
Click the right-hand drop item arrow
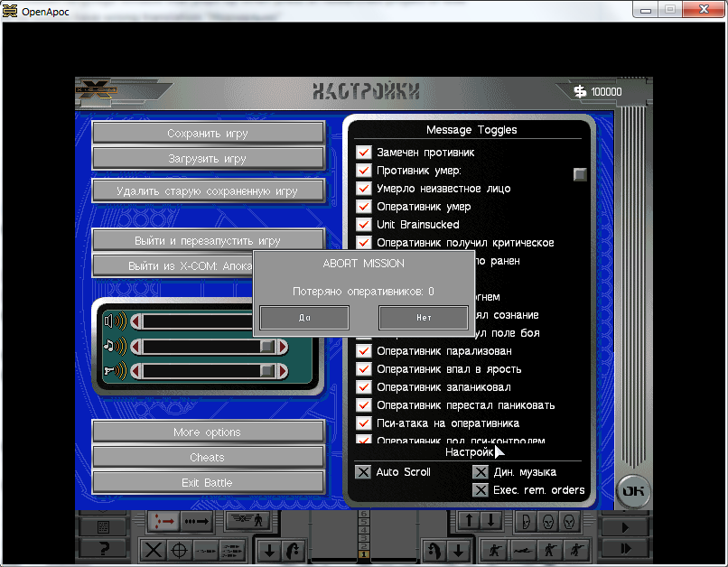point(459,550)
